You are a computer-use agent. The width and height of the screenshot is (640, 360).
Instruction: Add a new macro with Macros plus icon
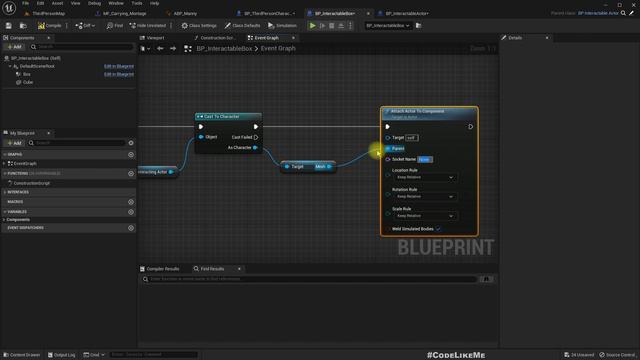(131, 202)
